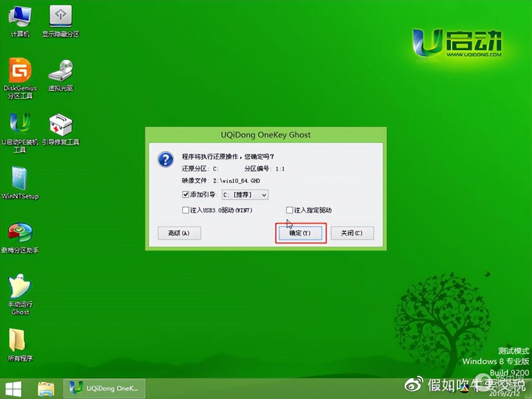Viewport: 532px width, 399px height.
Task: Launch DiskGenius 分区工具 icon
Action: 20,73
